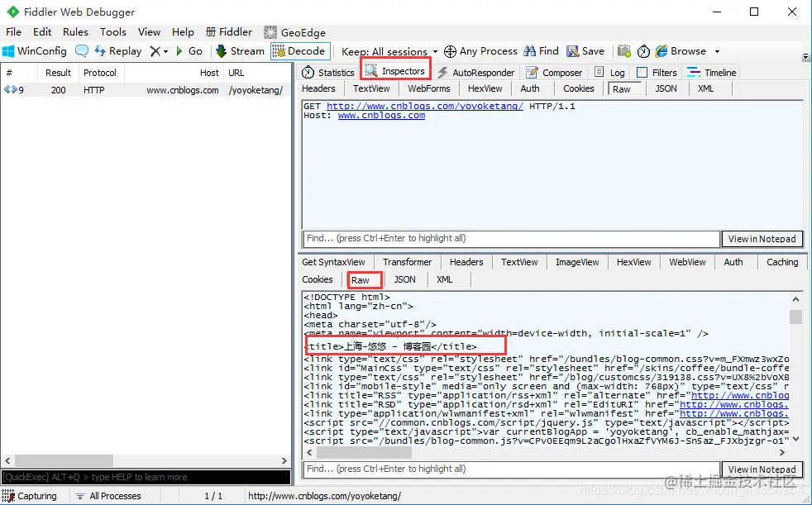This screenshot has height=505, width=812.
Task: Open the Host www.cnblogs.com link
Action: [x=382, y=116]
